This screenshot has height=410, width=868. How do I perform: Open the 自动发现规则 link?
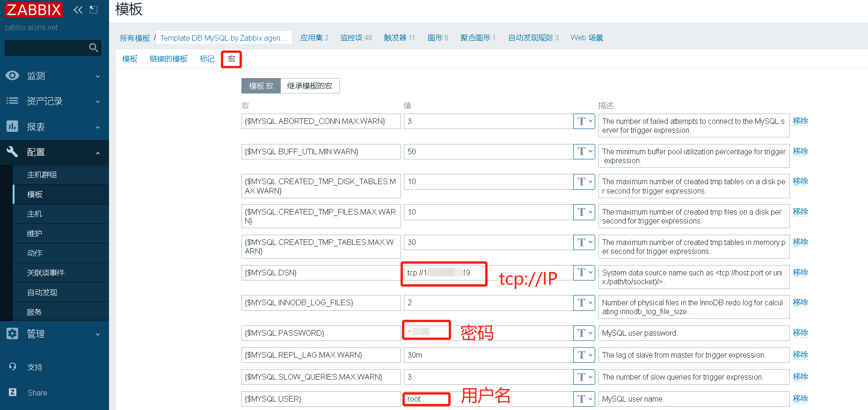click(531, 38)
